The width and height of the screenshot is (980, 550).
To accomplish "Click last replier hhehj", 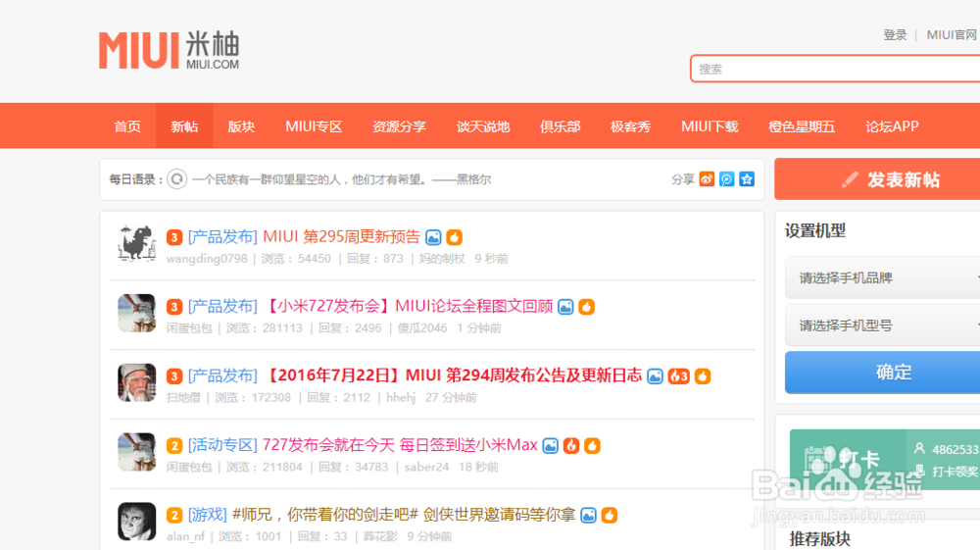I will coord(401,397).
